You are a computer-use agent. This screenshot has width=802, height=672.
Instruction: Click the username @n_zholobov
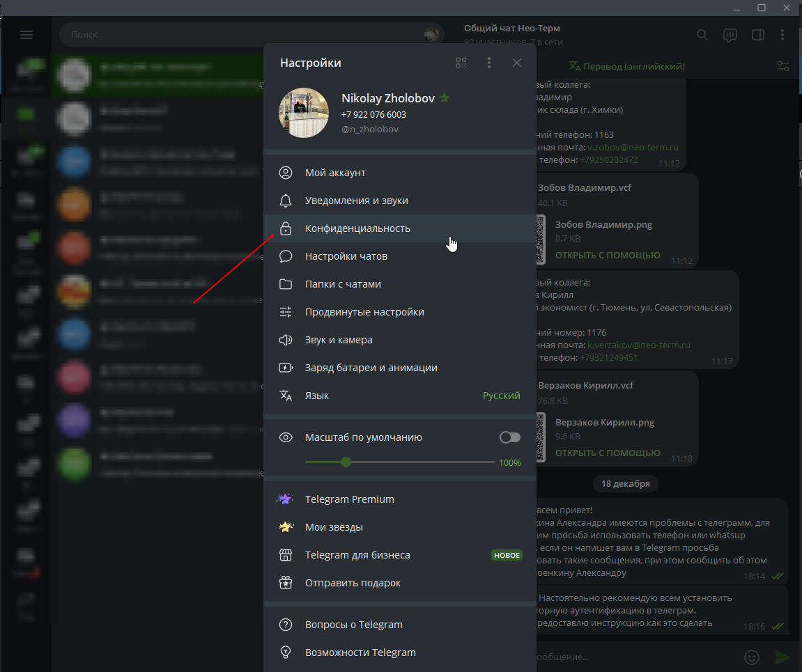click(x=370, y=130)
